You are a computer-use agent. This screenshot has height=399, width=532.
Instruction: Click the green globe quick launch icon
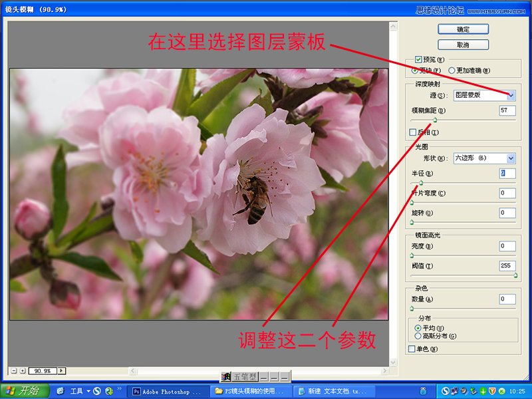click(x=109, y=391)
